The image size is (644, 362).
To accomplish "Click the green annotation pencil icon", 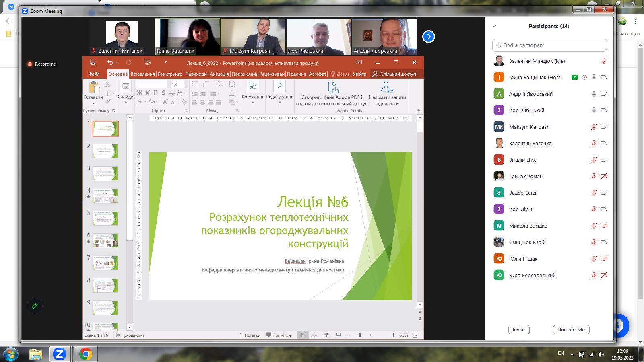I will (x=35, y=306).
